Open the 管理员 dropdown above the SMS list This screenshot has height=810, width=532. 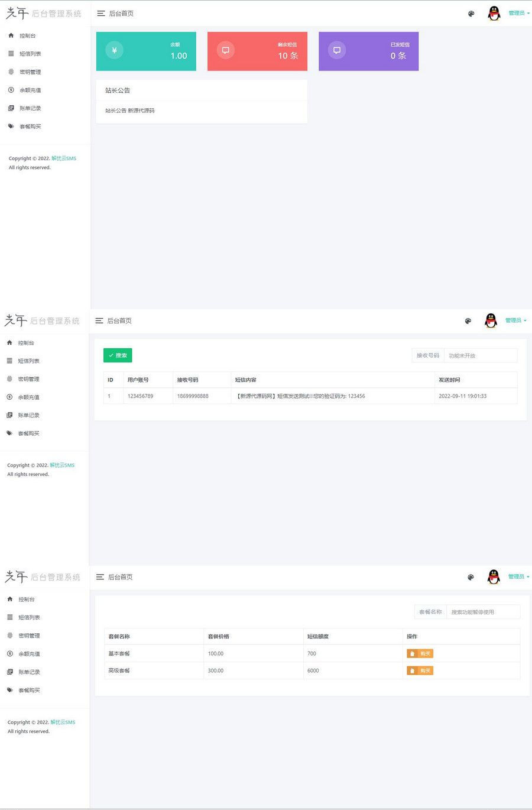(x=515, y=320)
